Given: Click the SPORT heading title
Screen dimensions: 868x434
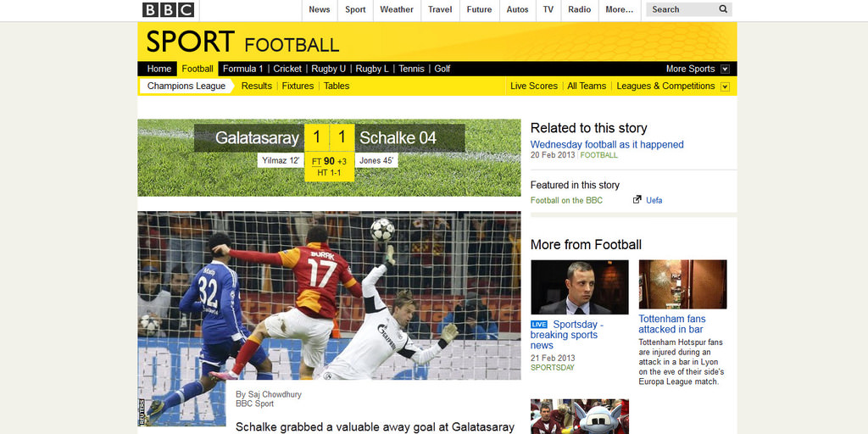Looking at the screenshot, I should tap(191, 42).
